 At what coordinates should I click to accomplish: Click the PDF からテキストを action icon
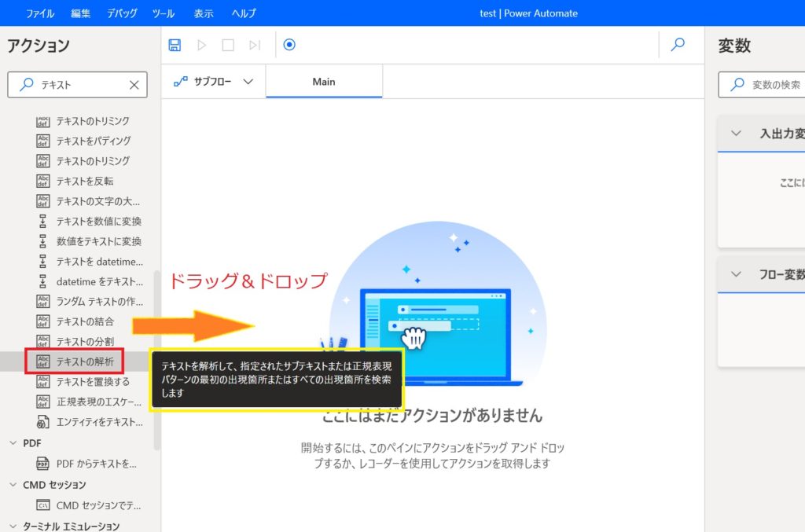43,464
